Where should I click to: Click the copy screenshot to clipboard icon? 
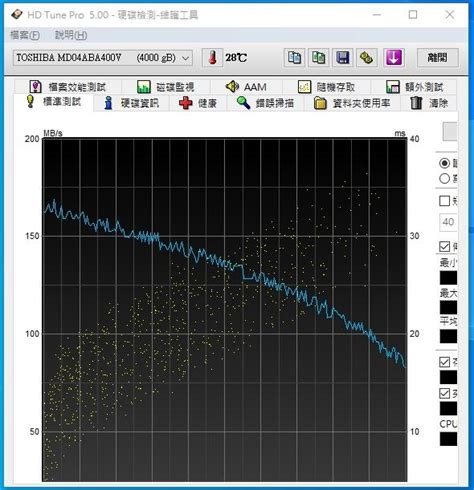pyautogui.click(x=318, y=58)
